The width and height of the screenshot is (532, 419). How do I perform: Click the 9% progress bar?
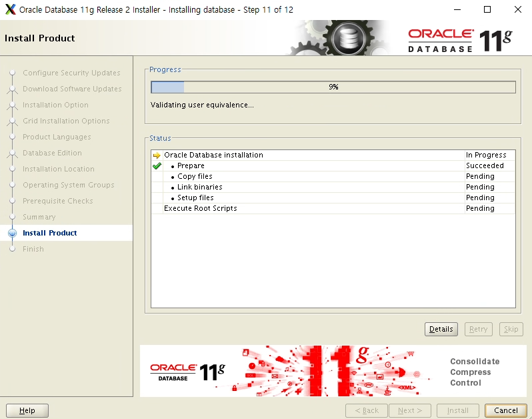(x=333, y=87)
